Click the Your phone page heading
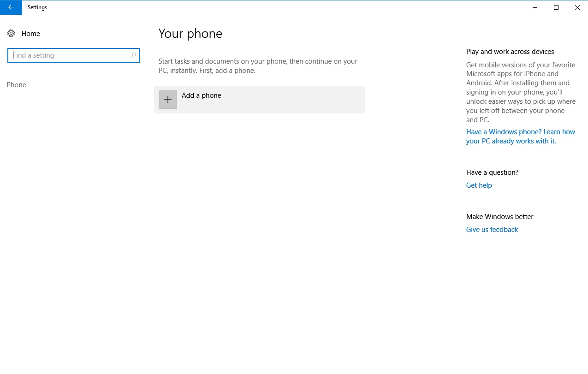 point(190,34)
